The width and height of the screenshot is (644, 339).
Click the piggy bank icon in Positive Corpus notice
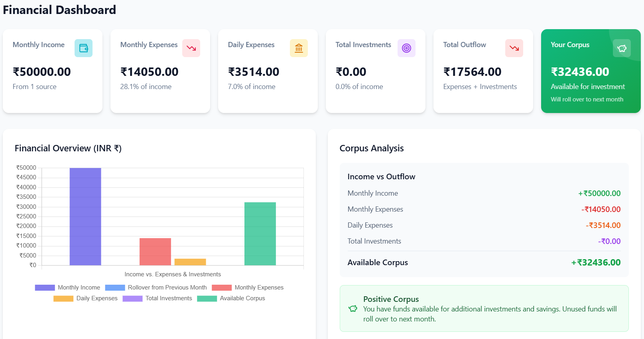point(353,309)
